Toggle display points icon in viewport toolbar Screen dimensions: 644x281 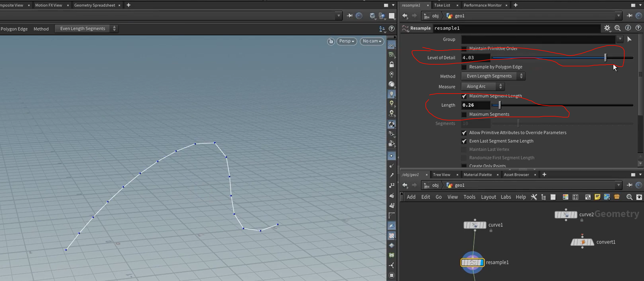(x=392, y=156)
